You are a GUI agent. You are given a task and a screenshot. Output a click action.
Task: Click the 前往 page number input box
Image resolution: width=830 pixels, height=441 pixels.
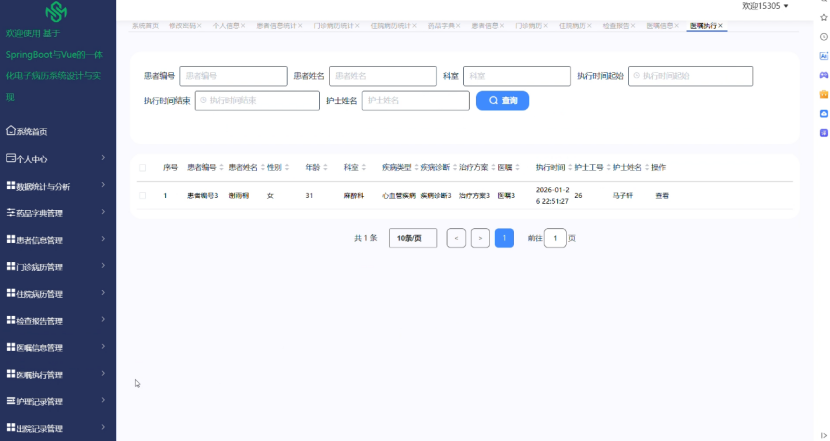(555, 238)
